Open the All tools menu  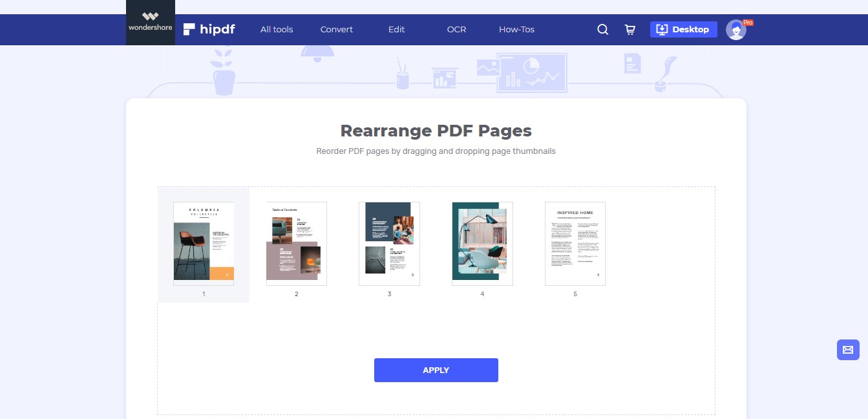[277, 29]
